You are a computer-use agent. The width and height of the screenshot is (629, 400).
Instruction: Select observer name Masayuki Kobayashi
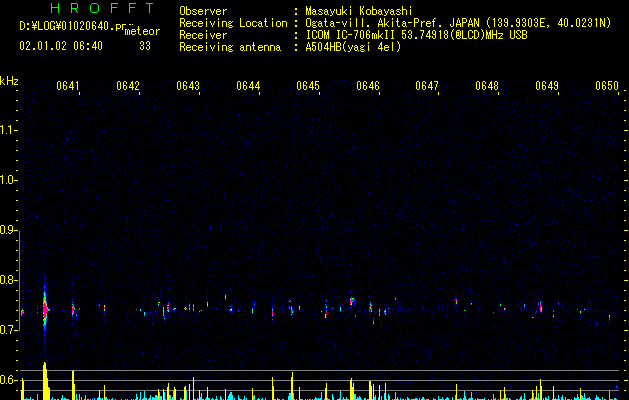(x=359, y=11)
